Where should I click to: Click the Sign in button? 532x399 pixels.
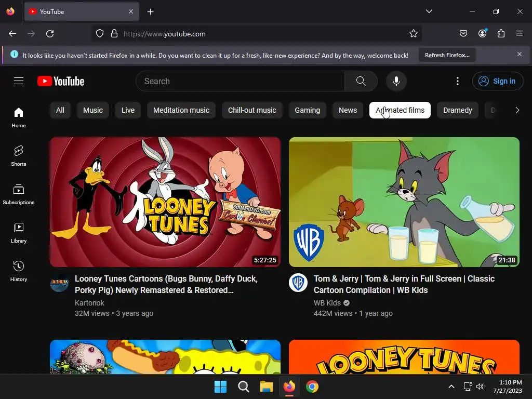pos(498,81)
